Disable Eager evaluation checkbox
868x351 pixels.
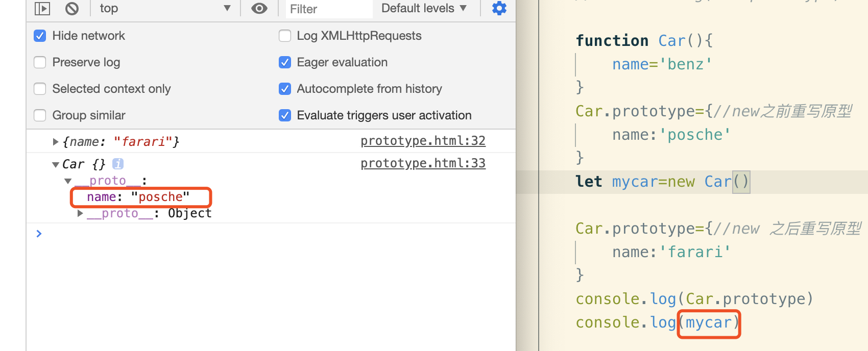pyautogui.click(x=285, y=62)
